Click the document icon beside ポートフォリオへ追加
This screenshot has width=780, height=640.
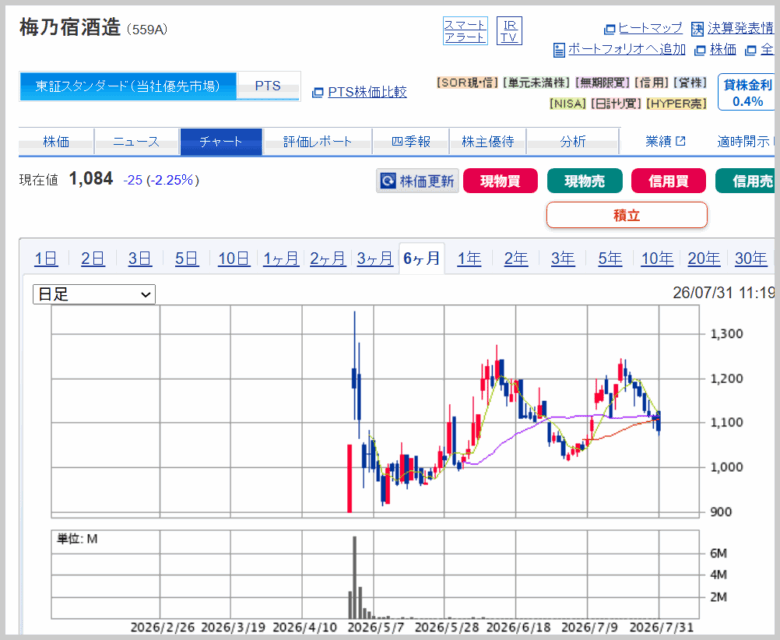(x=559, y=50)
